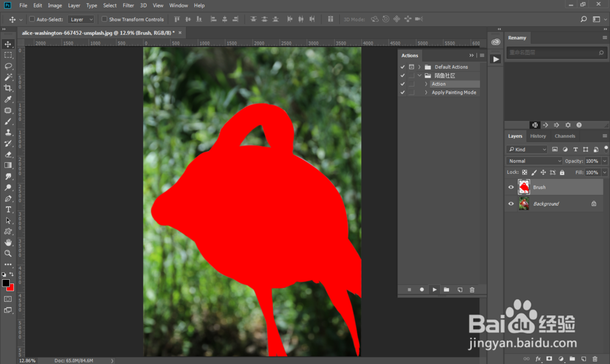Open the Filter menu
The width and height of the screenshot is (610, 364).
tap(128, 5)
